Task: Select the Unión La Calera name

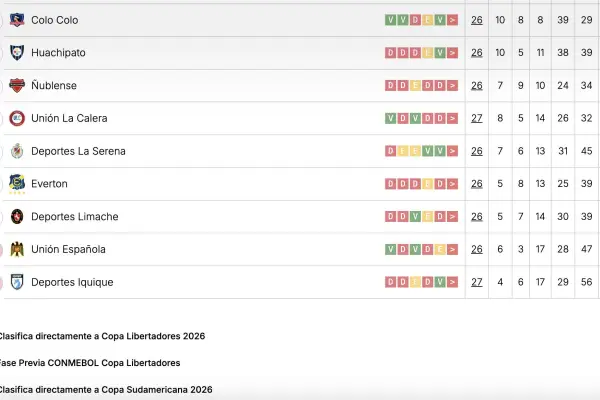Action: (x=69, y=118)
